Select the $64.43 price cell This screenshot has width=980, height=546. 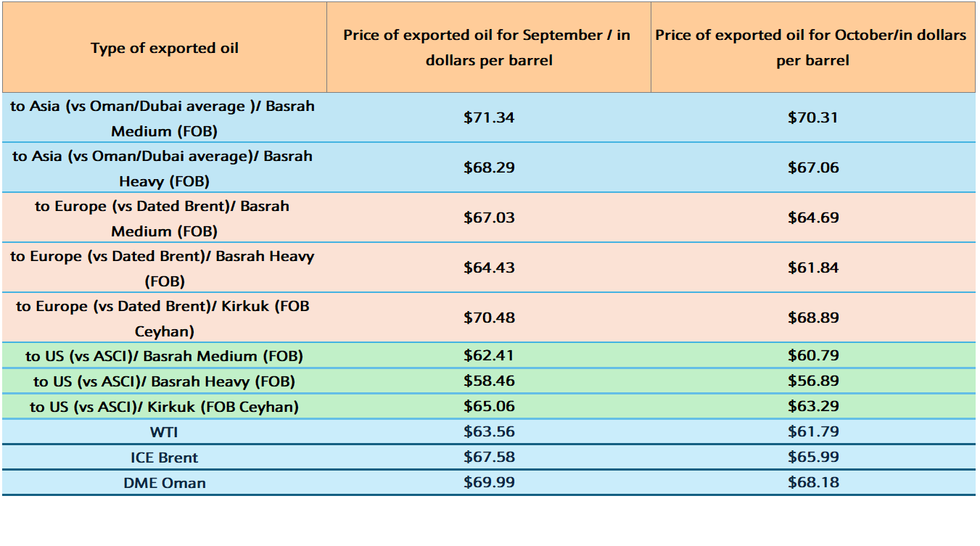point(489,268)
